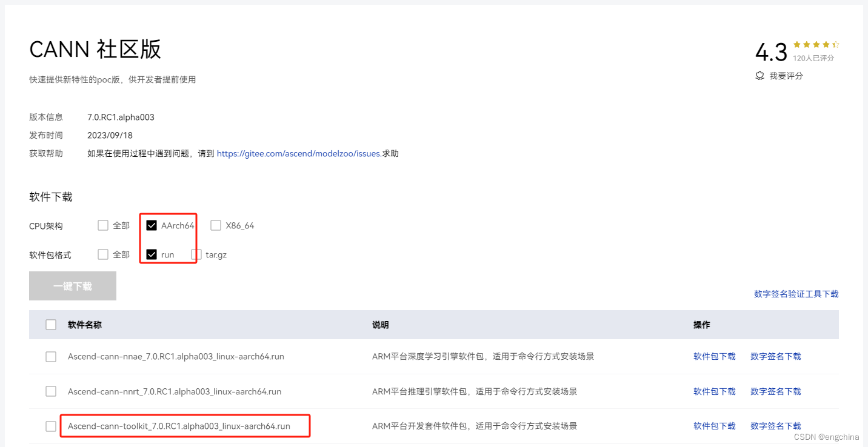Click the 软件名称 column header

(x=85, y=325)
